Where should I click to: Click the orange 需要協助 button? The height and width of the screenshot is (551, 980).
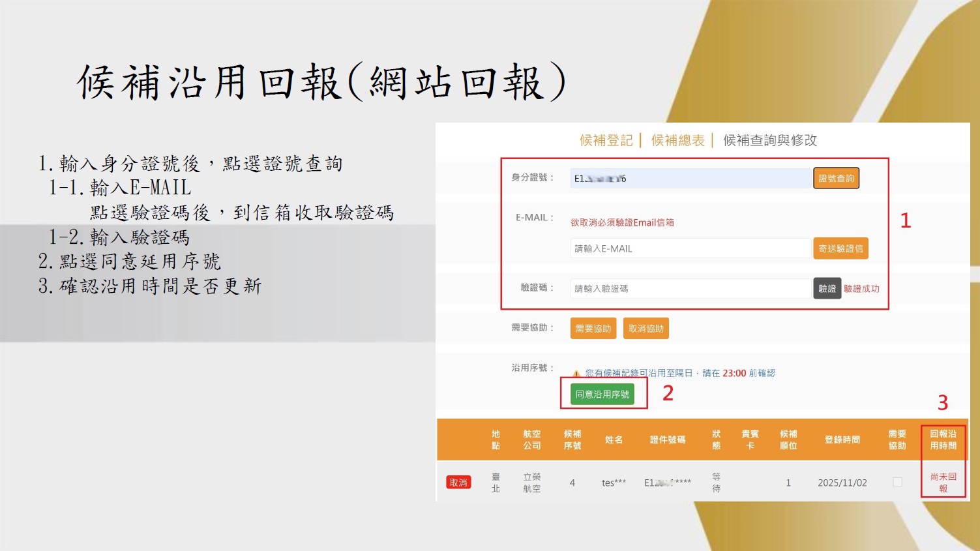click(593, 329)
